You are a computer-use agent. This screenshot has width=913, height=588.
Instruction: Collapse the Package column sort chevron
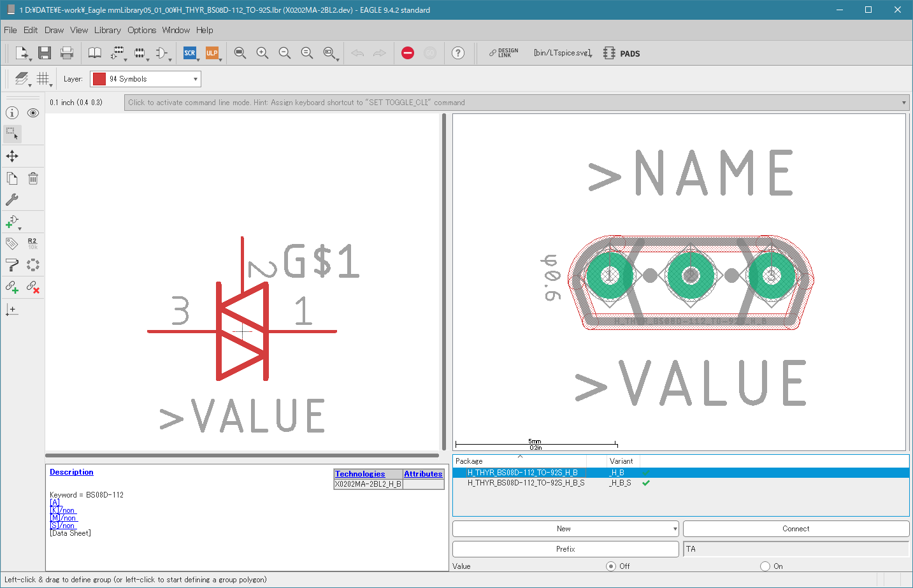(x=520, y=457)
